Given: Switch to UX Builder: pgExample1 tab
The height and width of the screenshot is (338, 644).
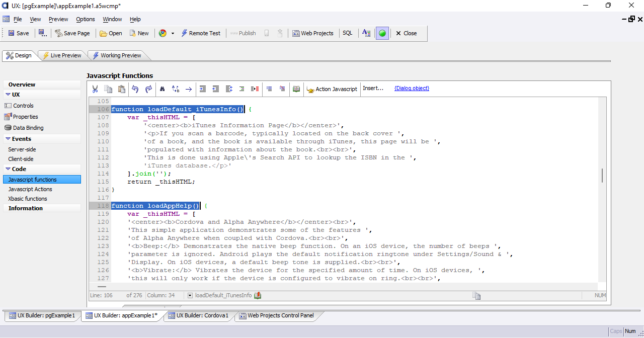Looking at the screenshot, I should click(x=42, y=316).
